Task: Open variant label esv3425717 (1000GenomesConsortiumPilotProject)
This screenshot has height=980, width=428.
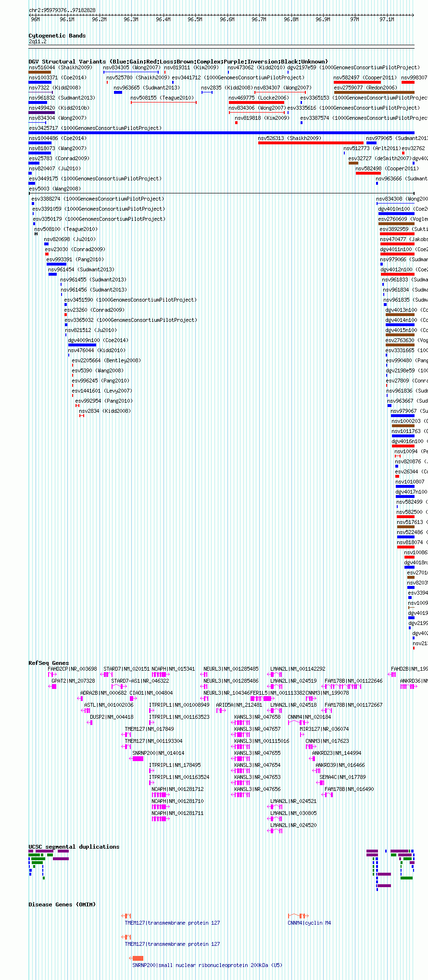Action: [95, 128]
